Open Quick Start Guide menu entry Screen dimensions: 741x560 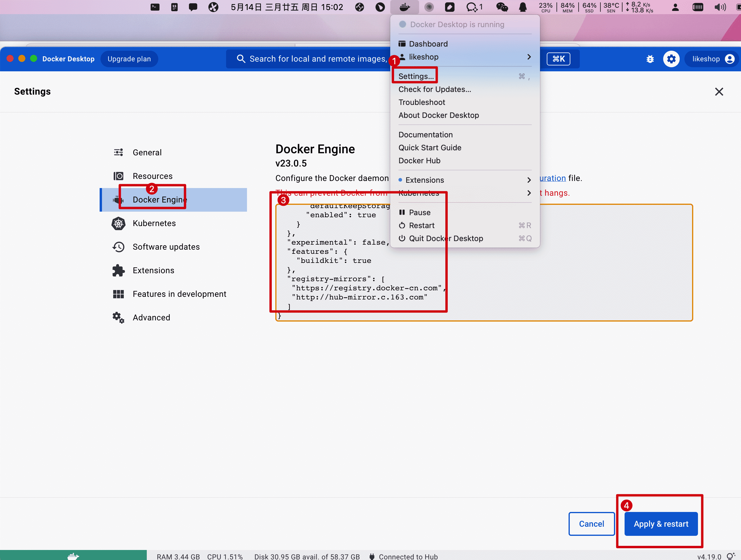(465, 148)
